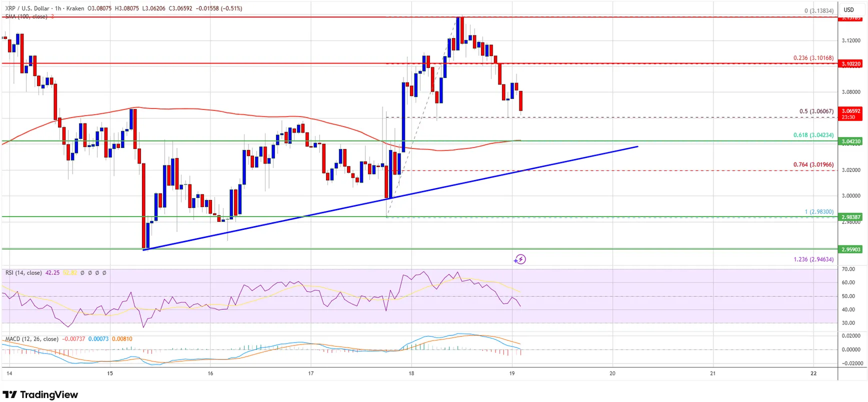Screen dimensions: 868x402
Task: Click the 3.00000 price axis tick
Action: point(851,196)
